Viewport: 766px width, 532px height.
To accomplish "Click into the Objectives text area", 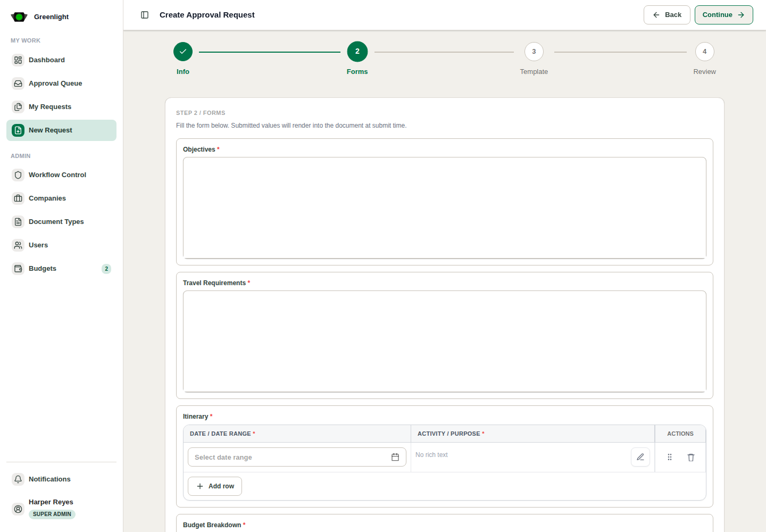I will [445, 208].
